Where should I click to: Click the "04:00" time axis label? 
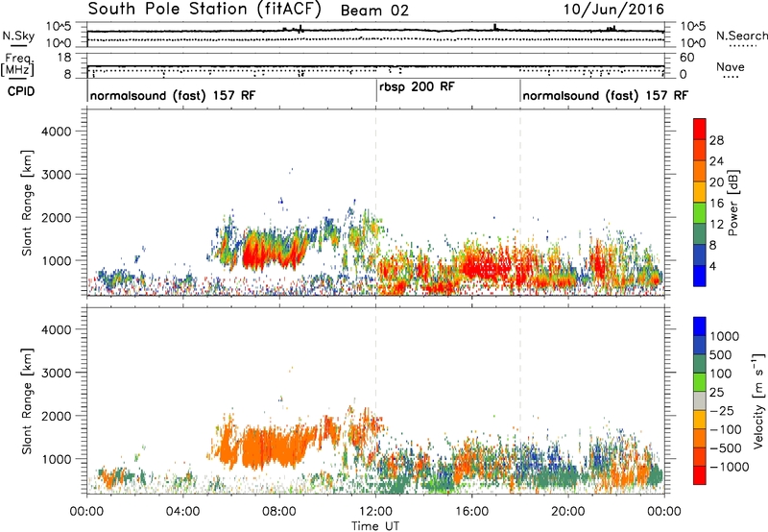[x=183, y=512]
